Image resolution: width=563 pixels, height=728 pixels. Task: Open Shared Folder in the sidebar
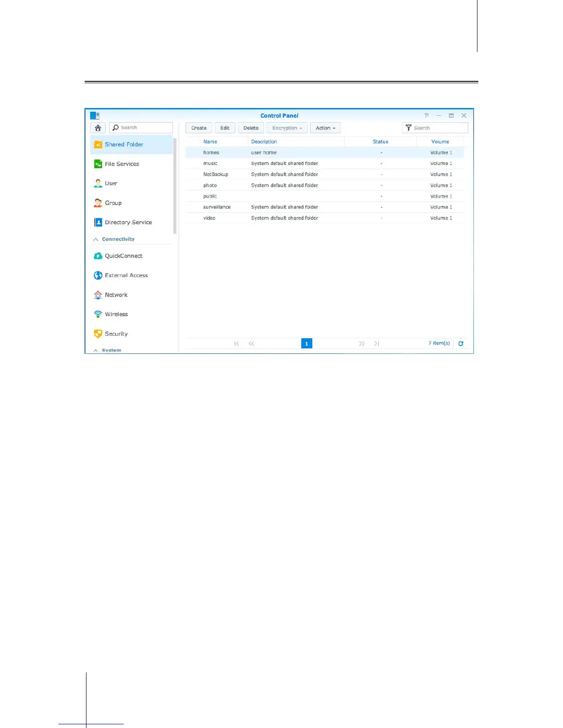(x=124, y=144)
